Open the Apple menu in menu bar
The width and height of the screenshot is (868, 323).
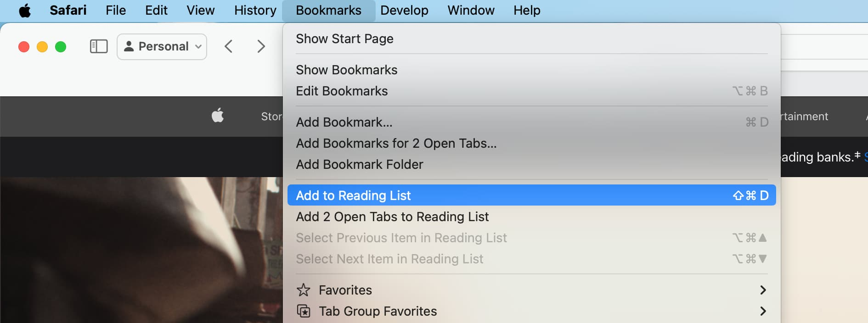pyautogui.click(x=25, y=10)
